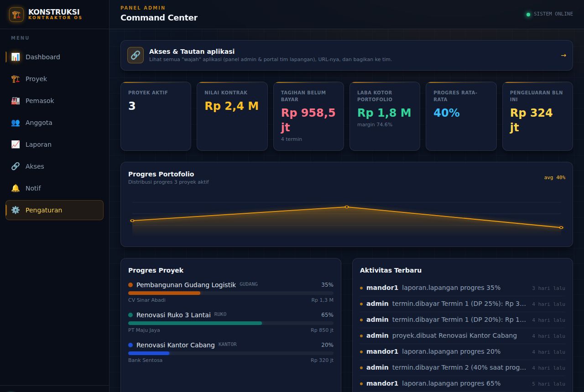Click the Renovasi Kantor Cabang progress bar
Viewport: 584px width, 392px height.
coord(231,353)
